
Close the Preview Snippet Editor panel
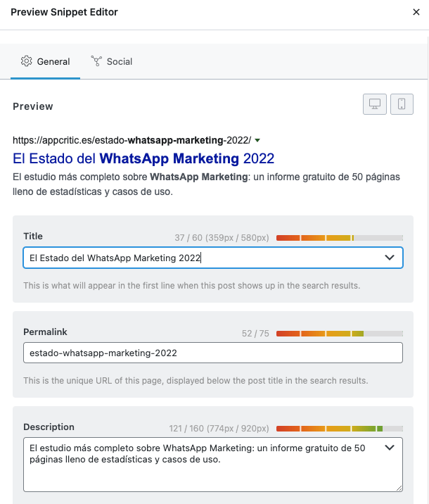point(416,12)
